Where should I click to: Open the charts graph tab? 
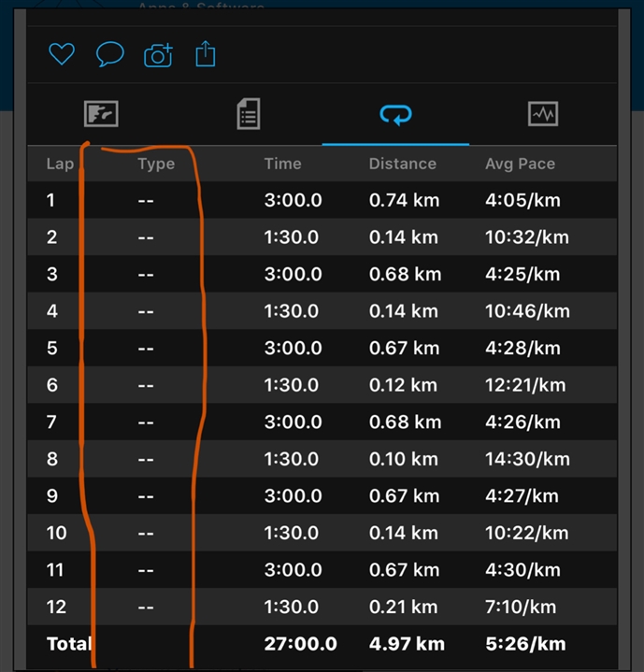click(x=543, y=115)
